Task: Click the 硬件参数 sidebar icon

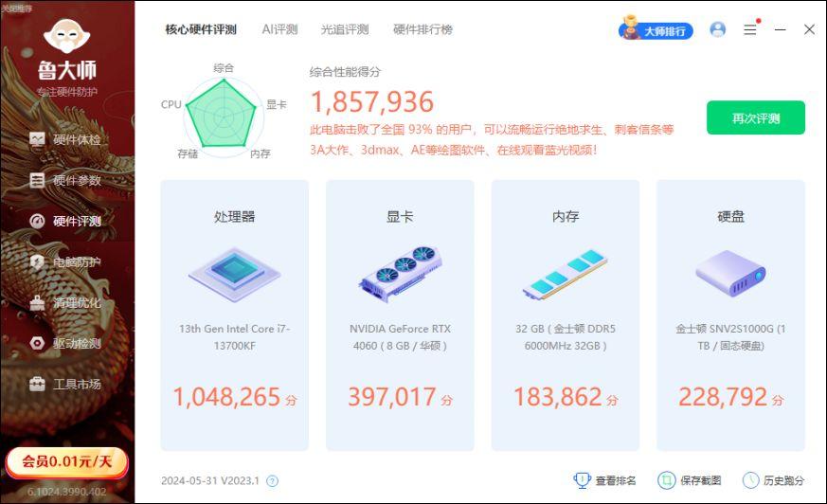Action: coord(37,180)
